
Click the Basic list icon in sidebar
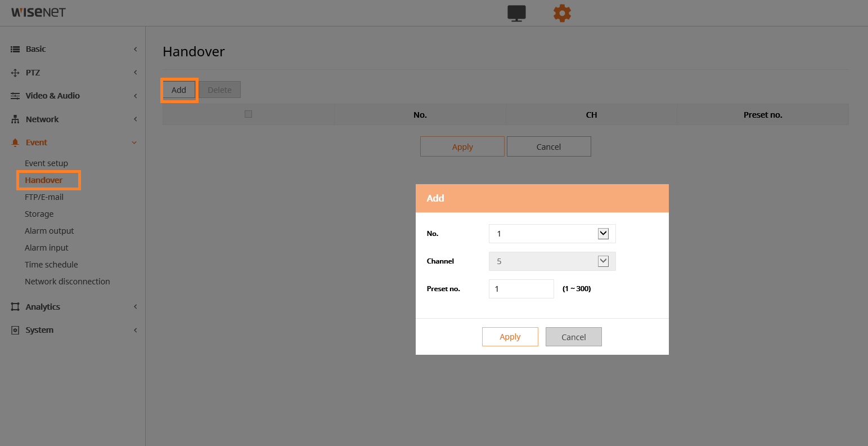pos(15,49)
